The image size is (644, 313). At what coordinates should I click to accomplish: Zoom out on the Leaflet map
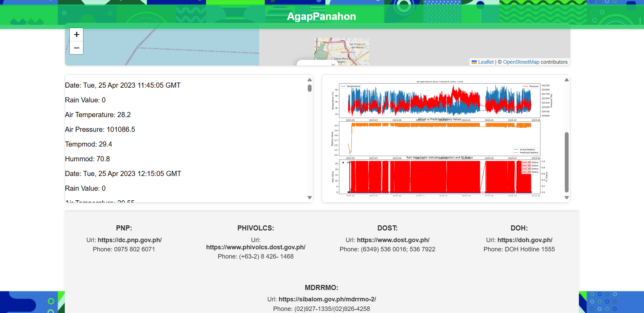(76, 48)
